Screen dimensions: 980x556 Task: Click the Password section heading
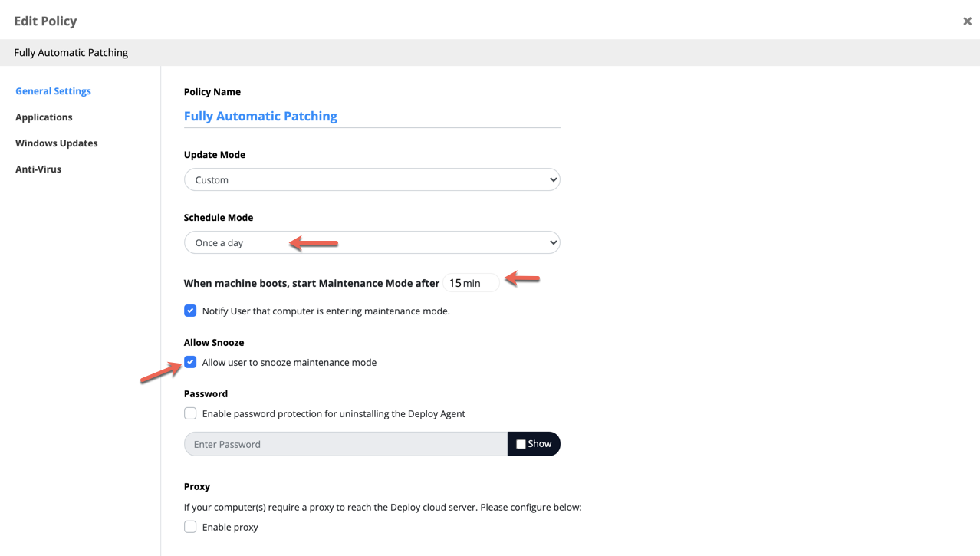206,394
